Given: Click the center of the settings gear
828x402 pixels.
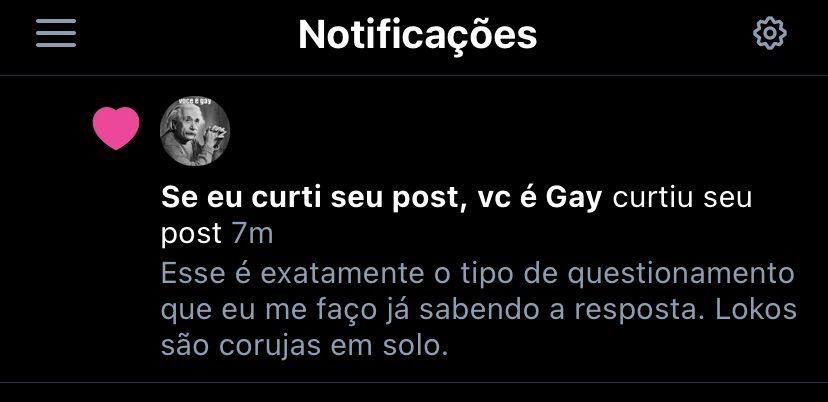Looking at the screenshot, I should point(769,33).
